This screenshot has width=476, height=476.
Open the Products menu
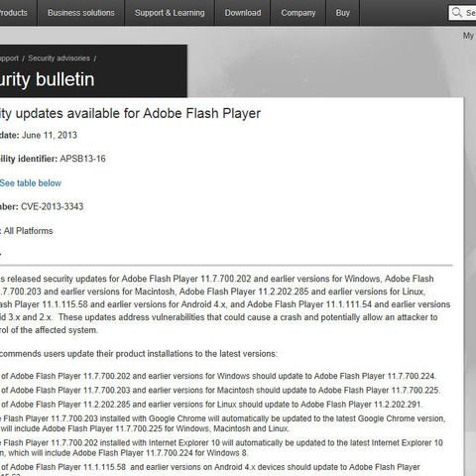[x=14, y=13]
